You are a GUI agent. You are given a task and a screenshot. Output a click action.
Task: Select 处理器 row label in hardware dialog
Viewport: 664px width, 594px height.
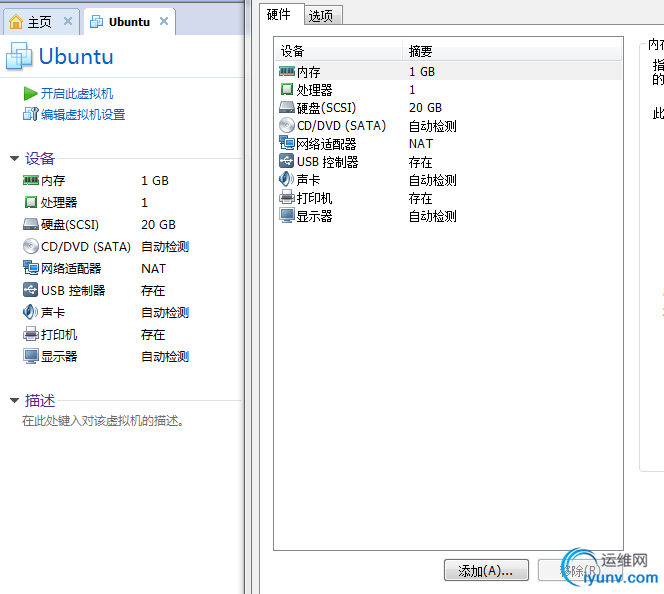[x=314, y=90]
